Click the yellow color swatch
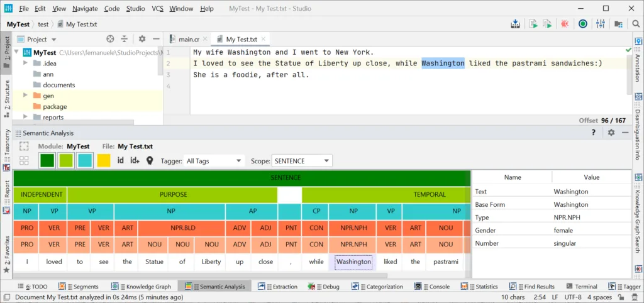The image size is (644, 303). 104,161
